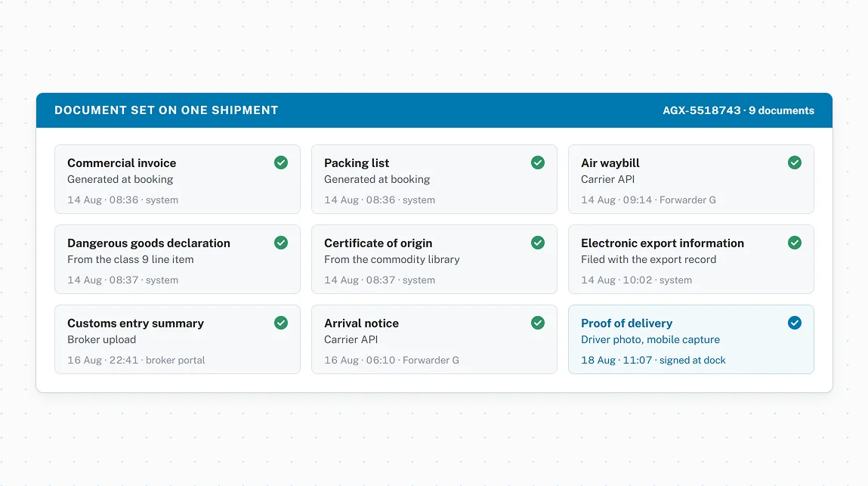868x486 pixels.
Task: Open the Proof of delivery title
Action: pyautogui.click(x=627, y=323)
